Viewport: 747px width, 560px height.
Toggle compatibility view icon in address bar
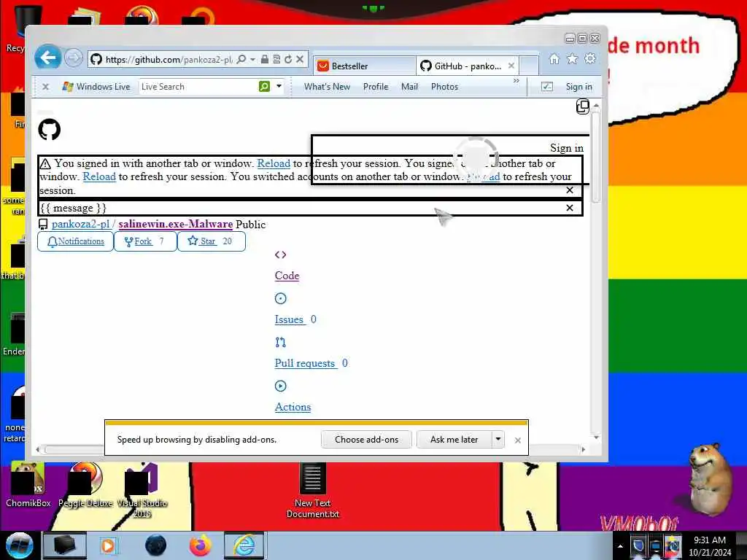(x=276, y=59)
